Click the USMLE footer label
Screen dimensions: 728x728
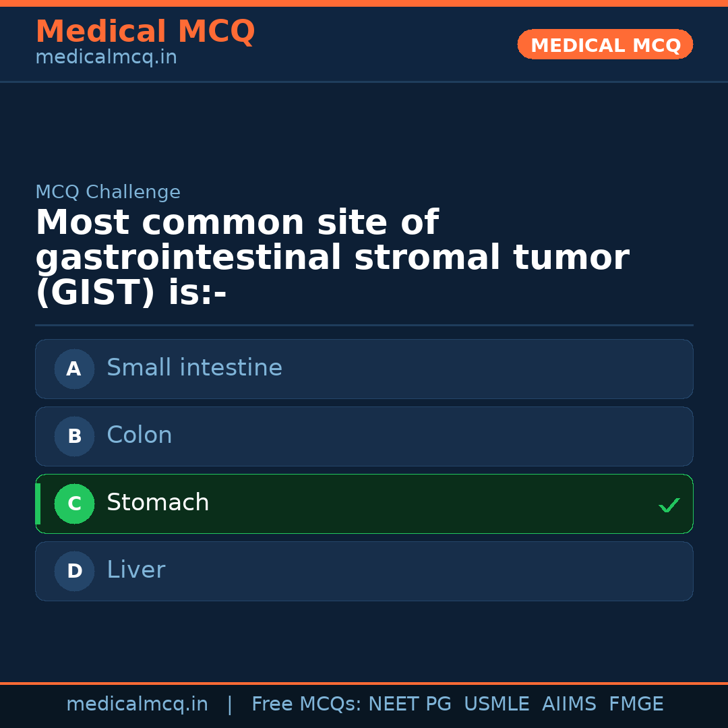(496, 704)
